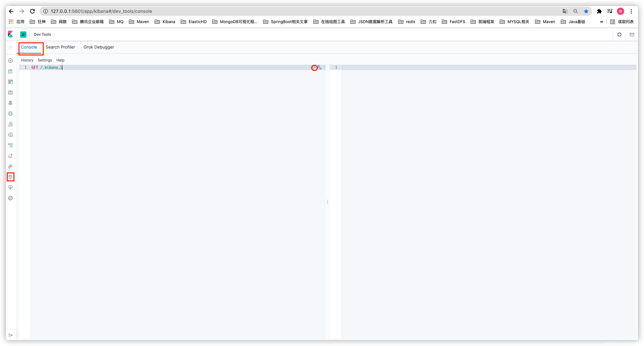Screen dimensions: 644x346
Task: Open JSON数据解析工具 bookmark folder
Action: click(371, 22)
